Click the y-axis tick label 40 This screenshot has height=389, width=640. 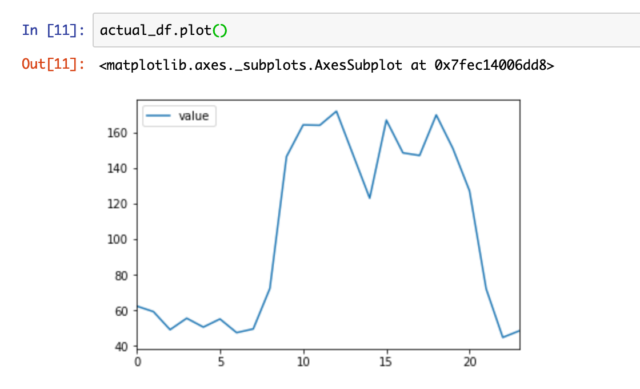point(121,347)
